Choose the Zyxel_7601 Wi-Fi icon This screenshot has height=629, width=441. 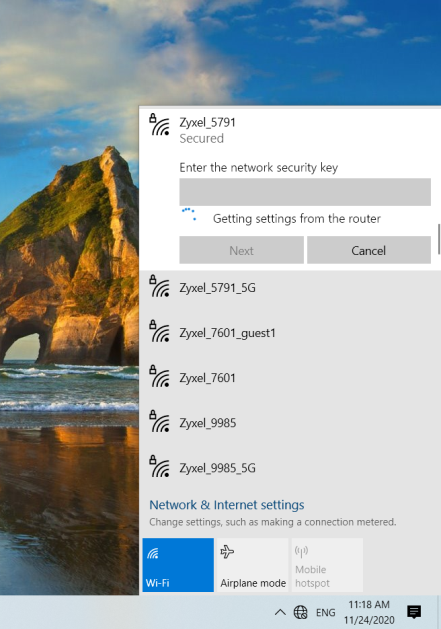coord(160,376)
